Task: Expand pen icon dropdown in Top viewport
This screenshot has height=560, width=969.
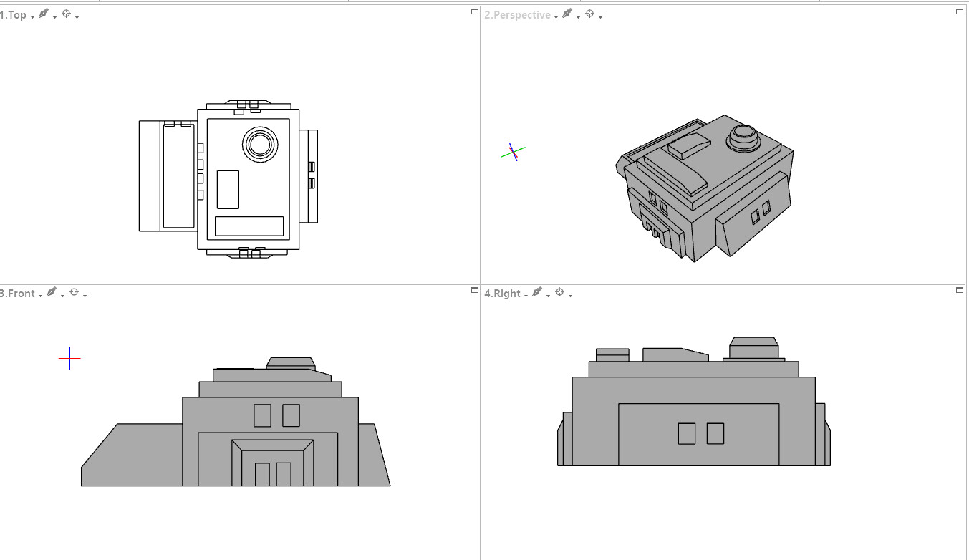Action: coord(54,17)
